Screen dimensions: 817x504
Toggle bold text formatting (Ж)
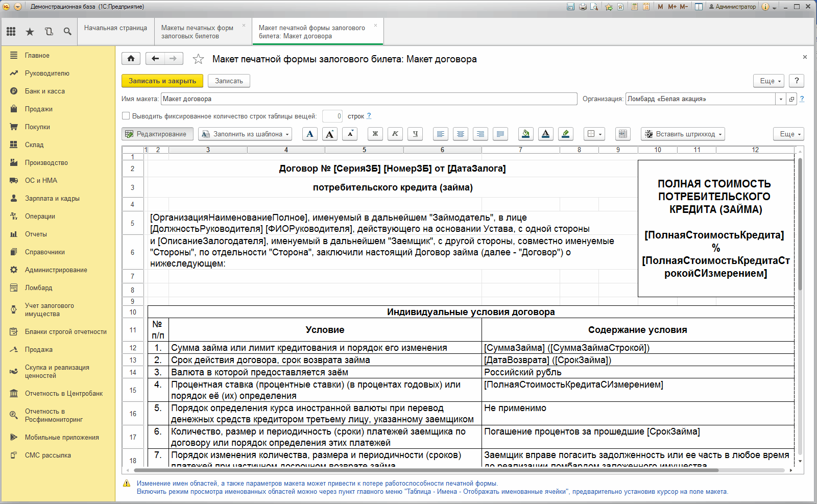(x=375, y=134)
